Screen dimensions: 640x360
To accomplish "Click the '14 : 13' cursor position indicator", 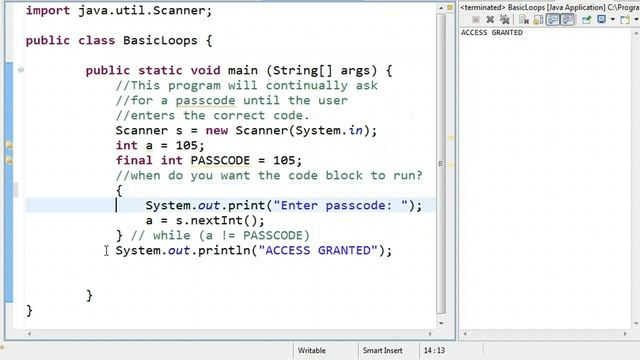I will 434,351.
